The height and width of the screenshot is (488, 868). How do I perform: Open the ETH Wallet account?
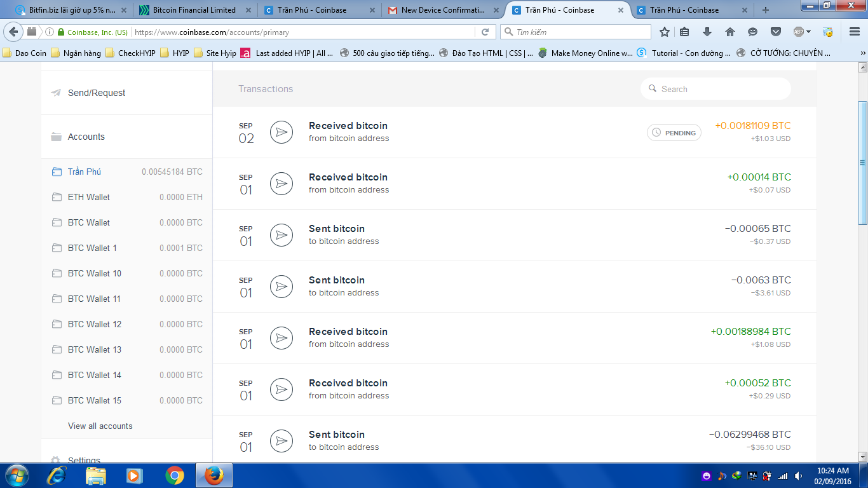(x=127, y=197)
